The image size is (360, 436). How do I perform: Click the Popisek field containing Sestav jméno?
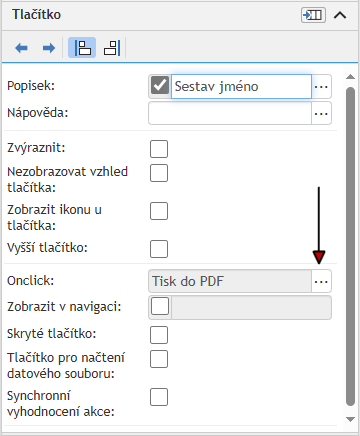(241, 87)
